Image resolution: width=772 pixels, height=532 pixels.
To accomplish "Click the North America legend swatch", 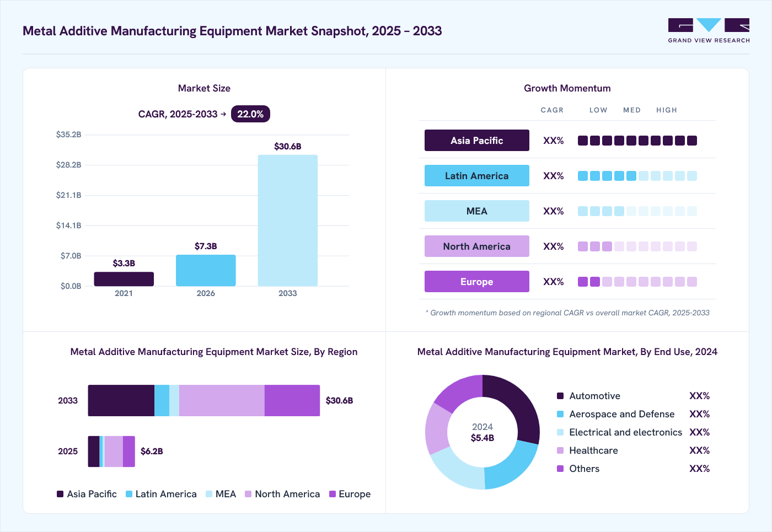I will [248, 494].
